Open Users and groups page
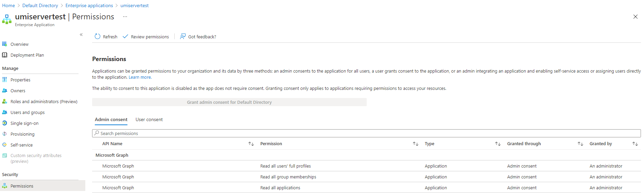Screen dimensions: 644x193 (x=28, y=113)
